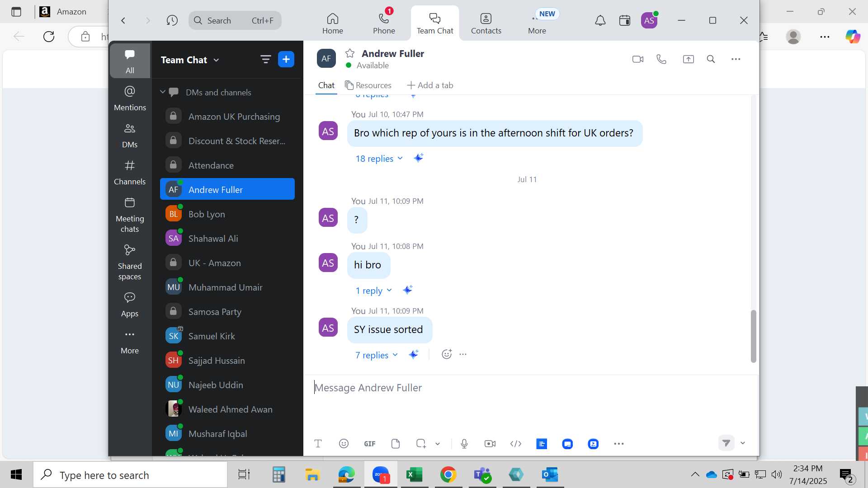The height and width of the screenshot is (488, 868).
Task: Open Meeting chats in the sidebar
Action: point(130,215)
